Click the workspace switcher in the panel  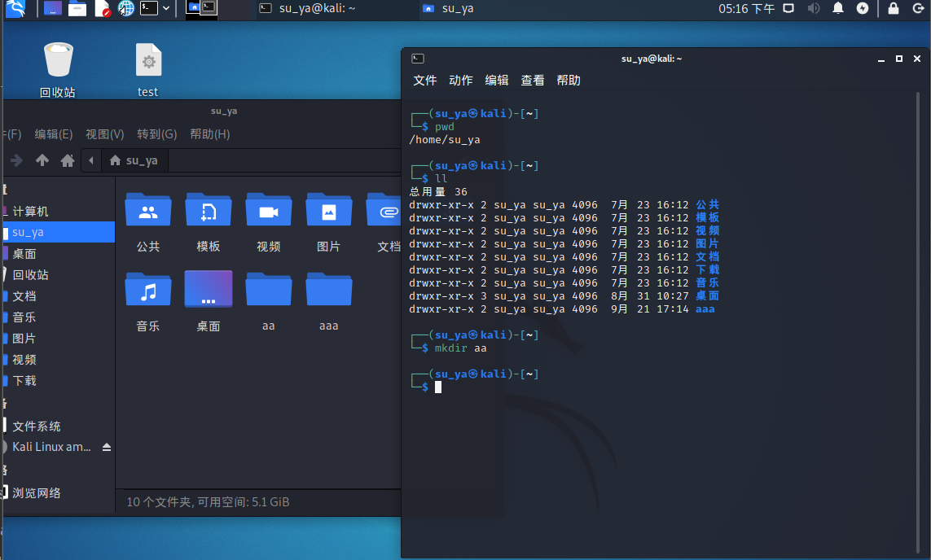(x=201, y=8)
